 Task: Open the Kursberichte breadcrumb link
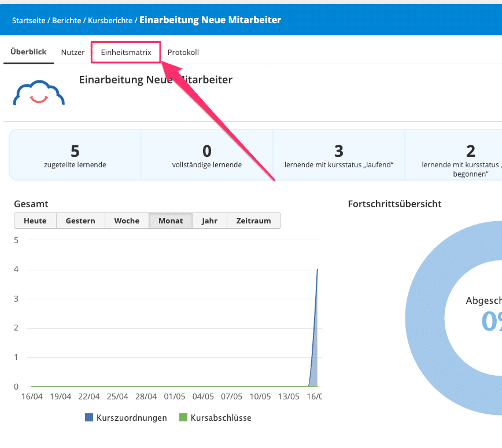(x=110, y=20)
